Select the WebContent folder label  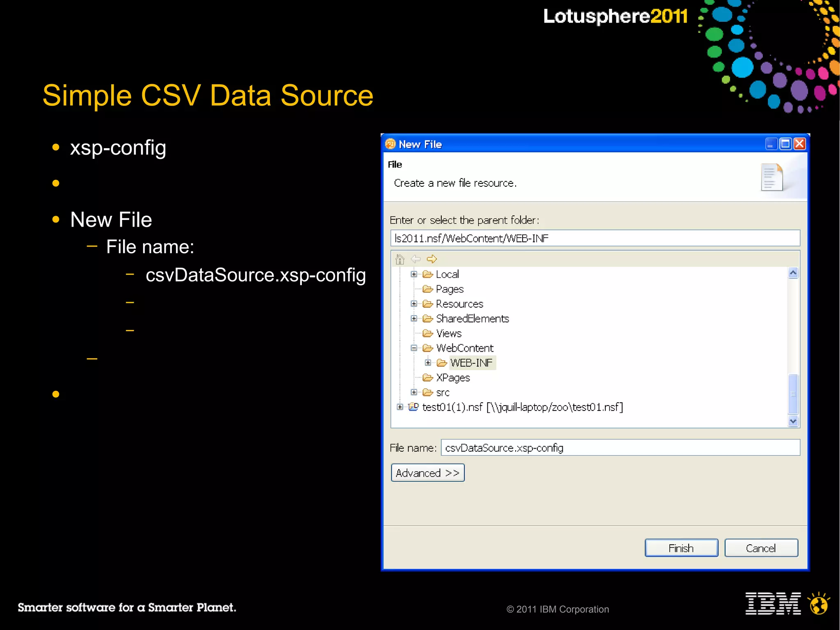tap(465, 348)
